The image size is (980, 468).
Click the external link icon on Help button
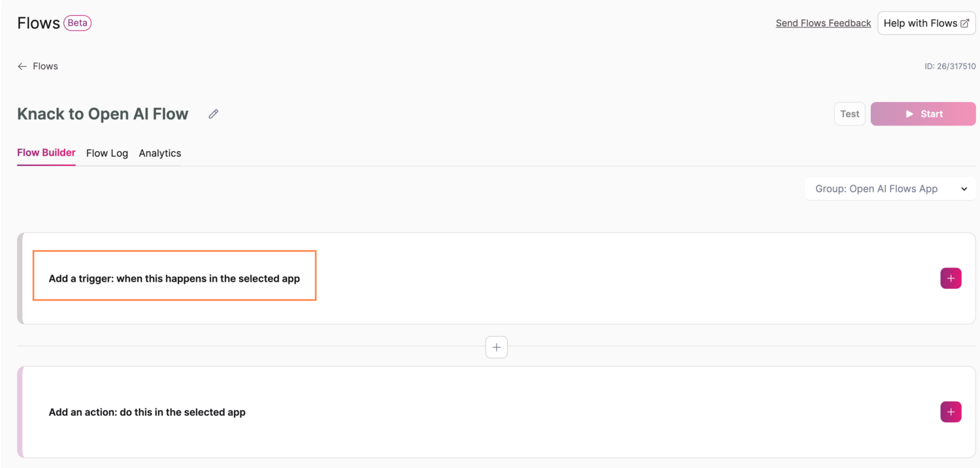click(964, 24)
